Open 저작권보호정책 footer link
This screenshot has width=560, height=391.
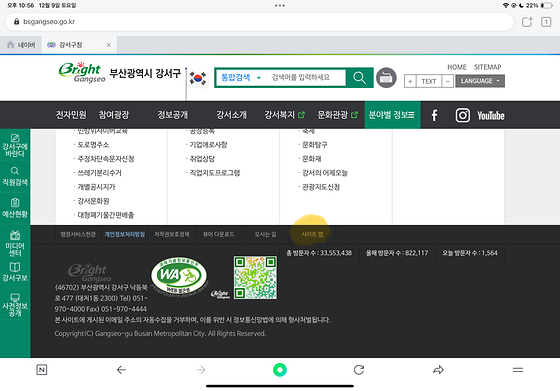point(171,235)
